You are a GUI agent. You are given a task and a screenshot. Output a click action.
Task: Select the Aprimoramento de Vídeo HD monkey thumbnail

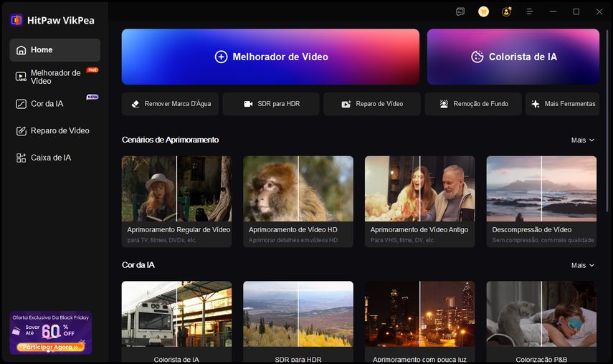coord(298,189)
